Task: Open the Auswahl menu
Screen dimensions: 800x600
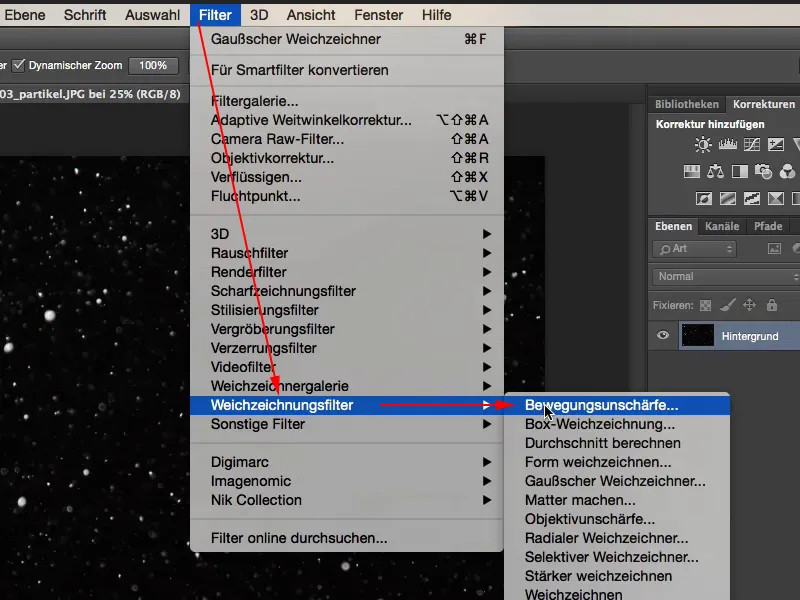Action: tap(153, 15)
